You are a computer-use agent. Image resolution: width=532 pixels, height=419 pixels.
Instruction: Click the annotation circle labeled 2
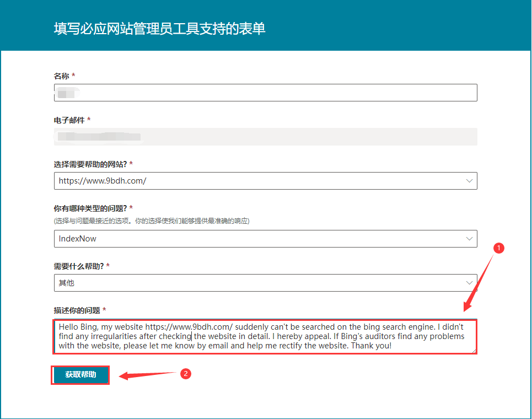[186, 374]
